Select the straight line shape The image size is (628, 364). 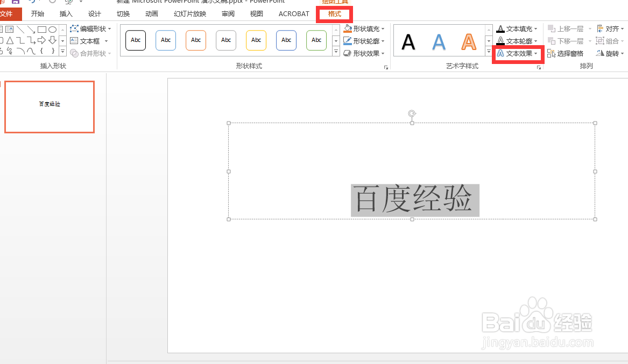20,29
